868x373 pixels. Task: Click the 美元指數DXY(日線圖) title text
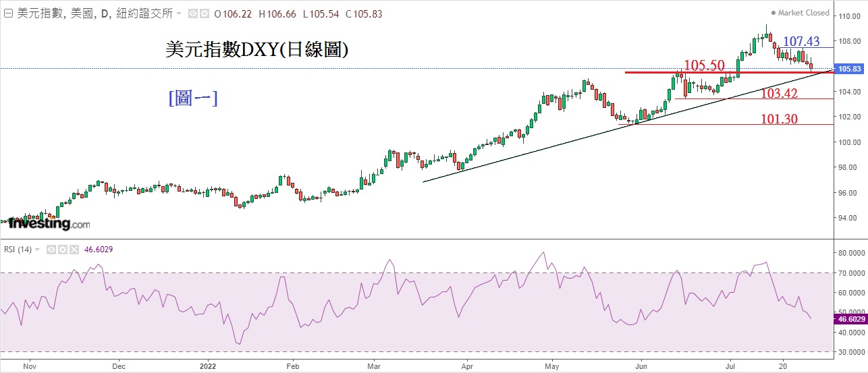pos(257,50)
